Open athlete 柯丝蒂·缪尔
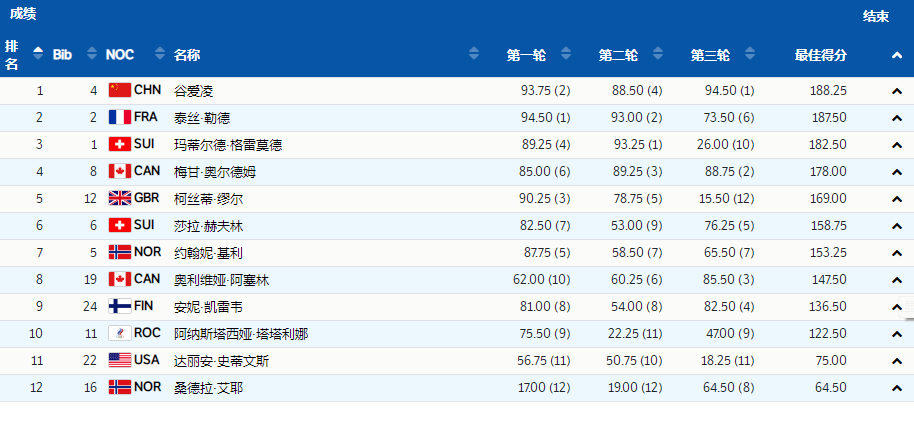Image resolution: width=914 pixels, height=423 pixels. click(208, 199)
